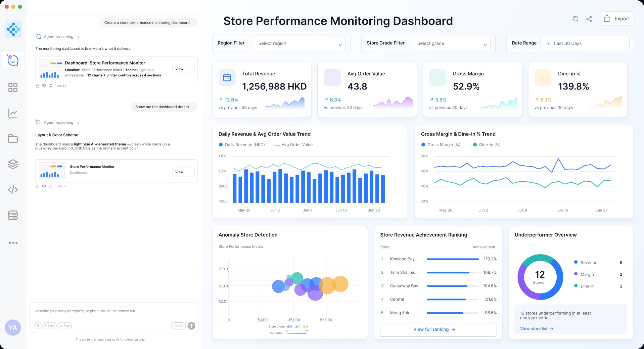Click the Total Revenue wallet icon
The width and height of the screenshot is (644, 349).
(x=227, y=78)
